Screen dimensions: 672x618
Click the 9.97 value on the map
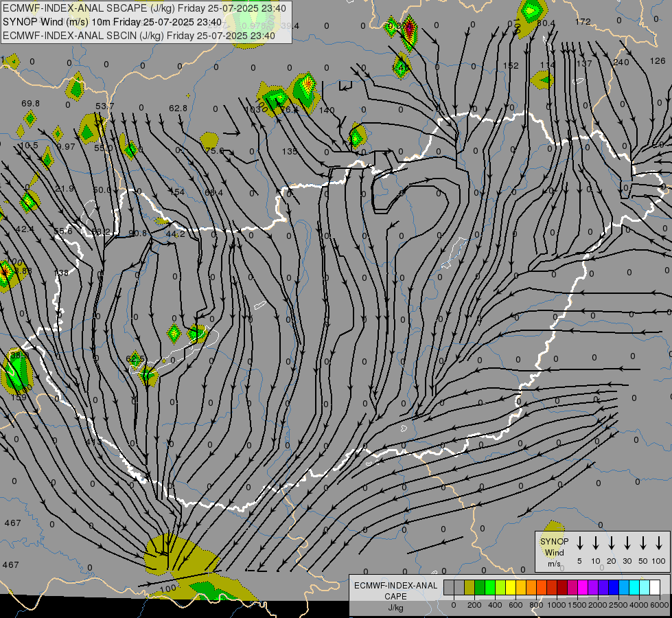66,147
